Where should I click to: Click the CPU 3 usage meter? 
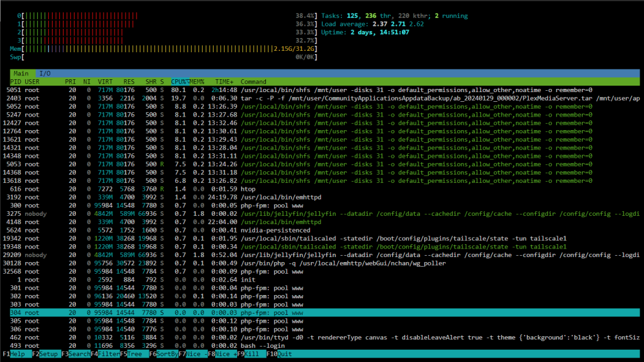pyautogui.click(x=167, y=41)
